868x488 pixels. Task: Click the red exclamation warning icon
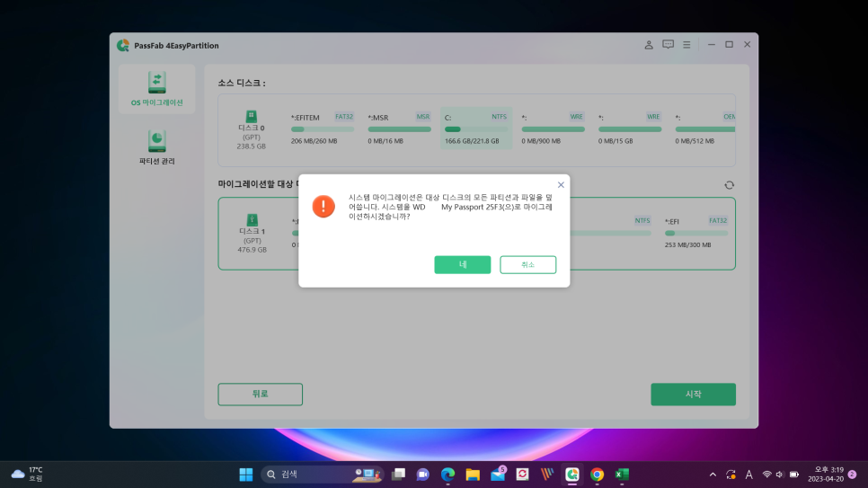coord(323,207)
